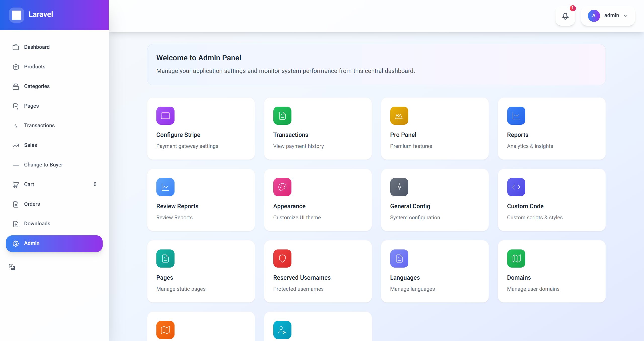Click the red Reserved Usernames shield icon
The image size is (644, 341).
282,259
